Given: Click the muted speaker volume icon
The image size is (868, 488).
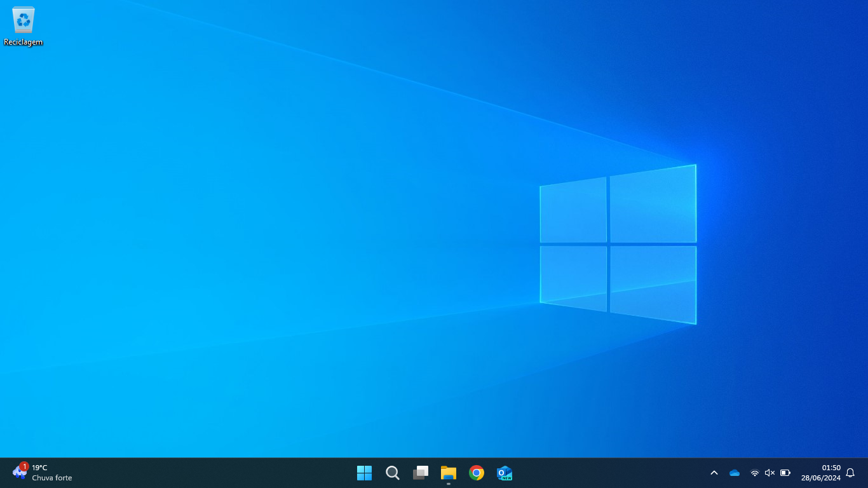Looking at the screenshot, I should (x=770, y=473).
